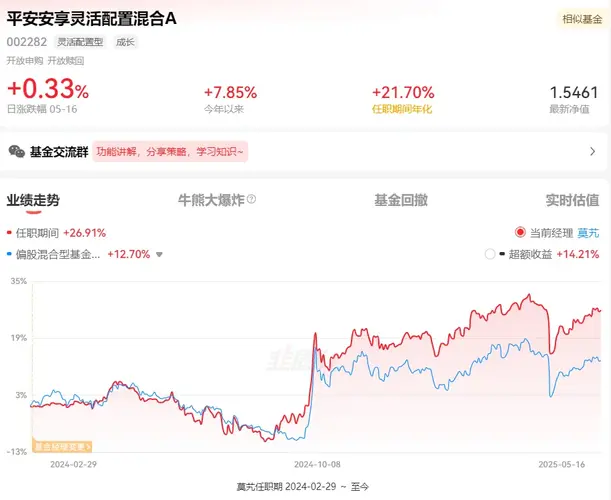Screen dimensions: 611x500
Task: Open the 实时估值 tab
Action: (x=572, y=200)
